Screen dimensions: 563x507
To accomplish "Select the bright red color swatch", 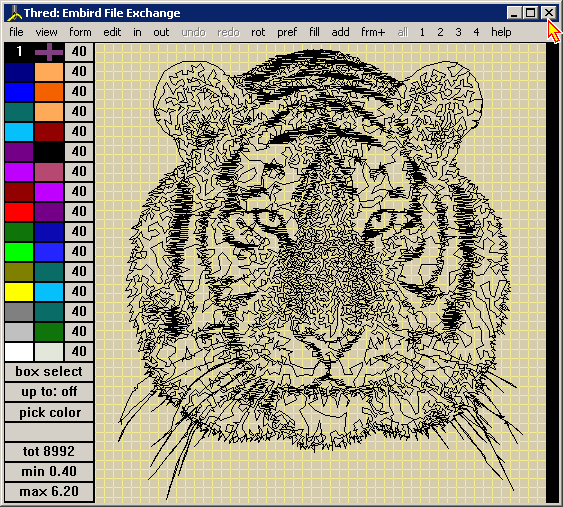I will point(19,212).
